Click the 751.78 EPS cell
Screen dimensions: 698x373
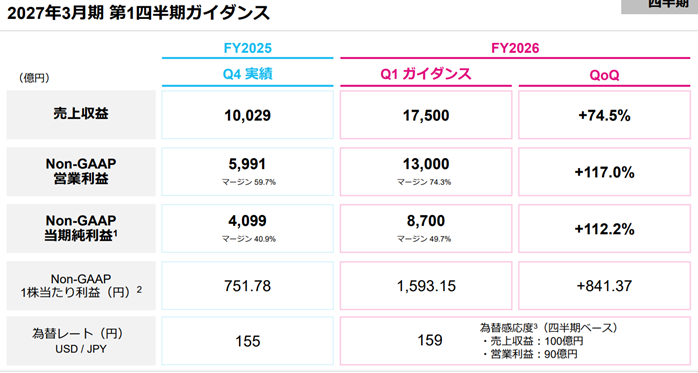tap(248, 285)
